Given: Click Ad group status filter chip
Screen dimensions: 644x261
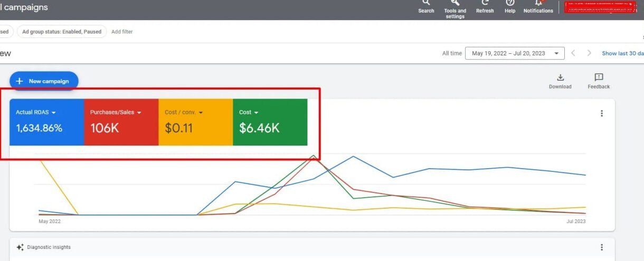Looking at the screenshot, I should pos(61,32).
